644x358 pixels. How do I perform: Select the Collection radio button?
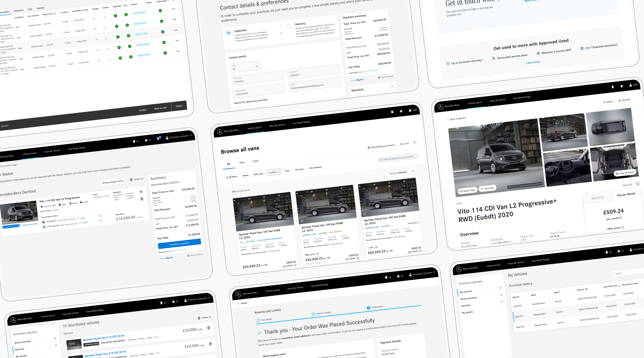[229, 33]
